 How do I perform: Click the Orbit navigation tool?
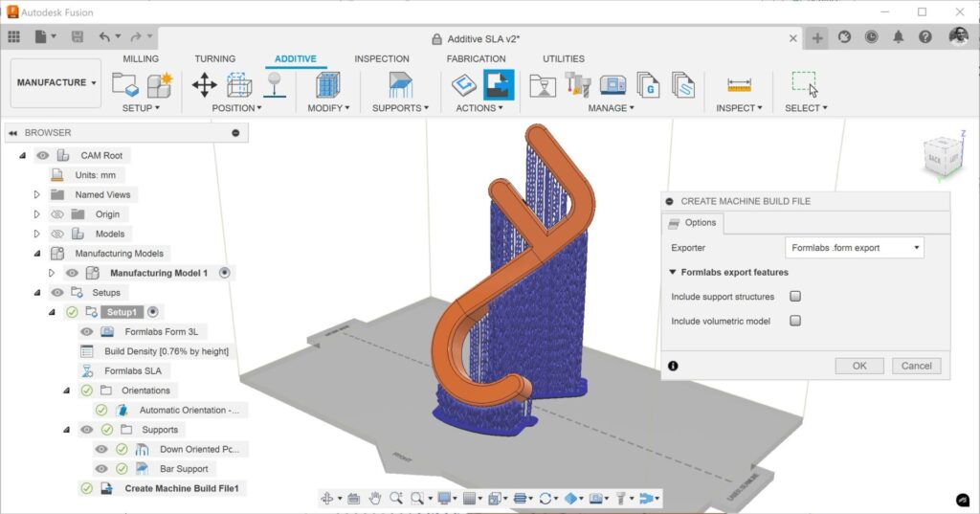pos(327,498)
